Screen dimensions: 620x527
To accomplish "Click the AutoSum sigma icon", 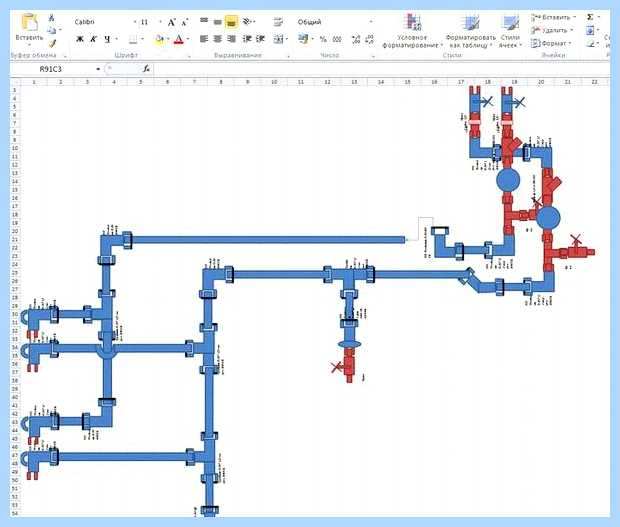I will point(590,17).
